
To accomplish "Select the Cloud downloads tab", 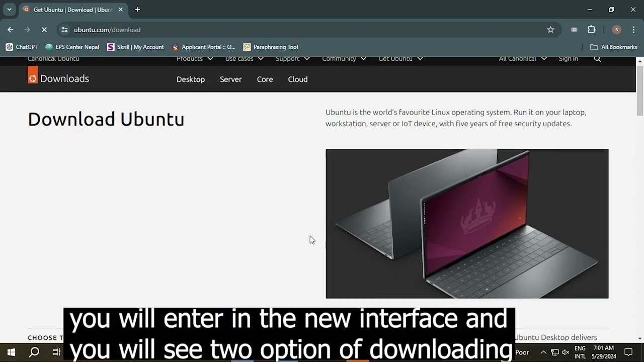I will [x=298, y=79].
